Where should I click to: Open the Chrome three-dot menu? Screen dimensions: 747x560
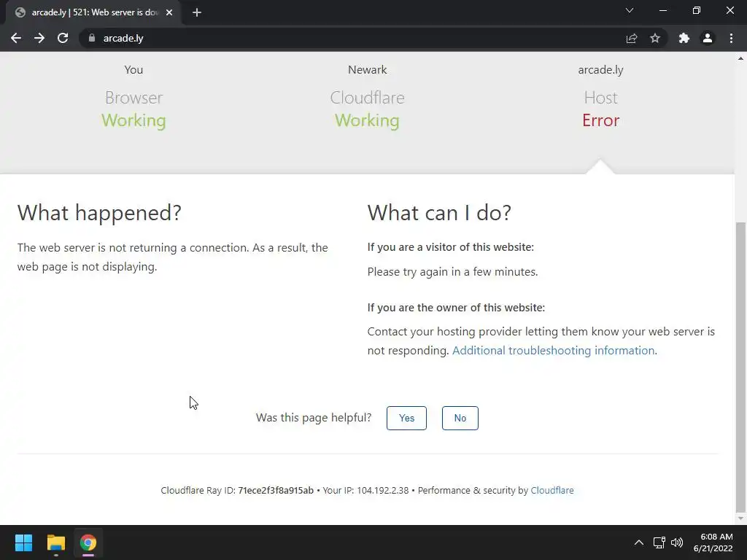[x=731, y=38]
